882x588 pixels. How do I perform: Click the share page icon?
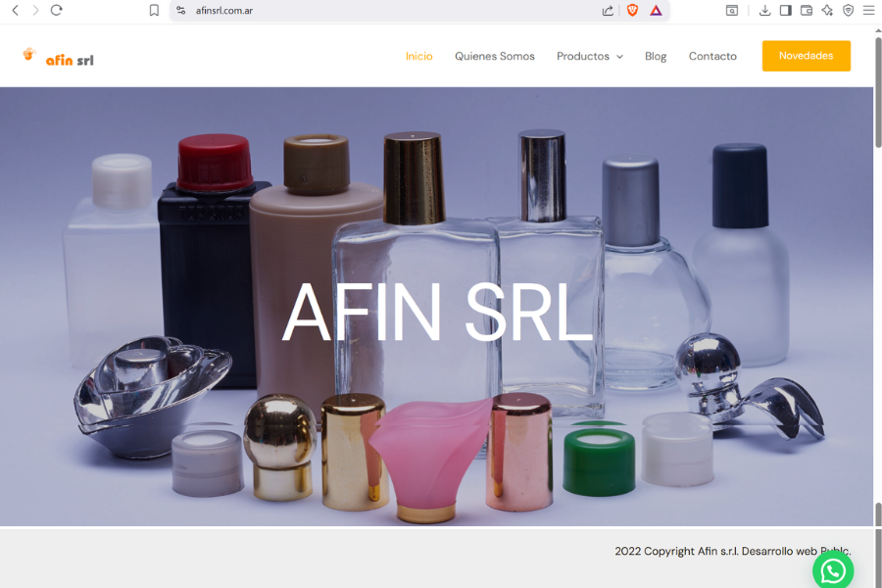point(609,11)
